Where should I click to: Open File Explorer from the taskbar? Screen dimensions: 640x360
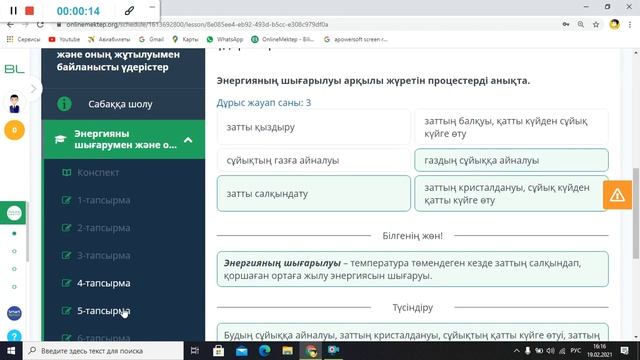287,351
